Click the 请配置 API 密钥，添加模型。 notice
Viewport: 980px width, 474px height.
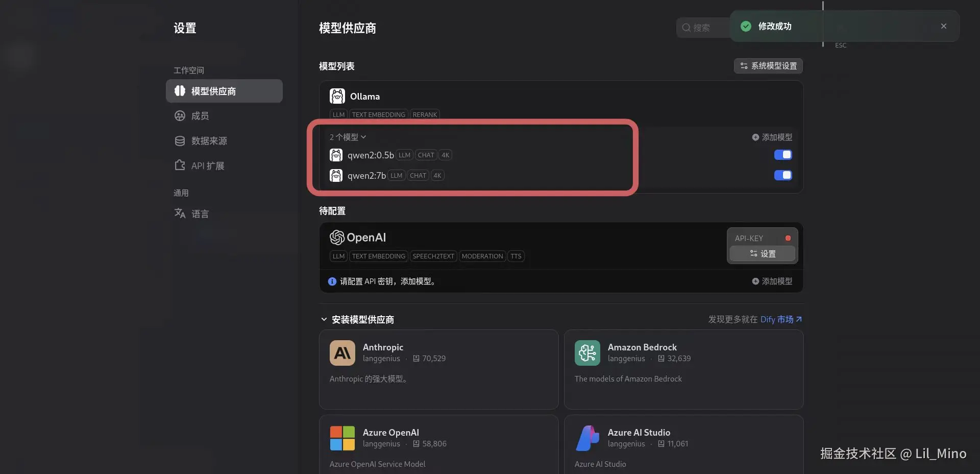pyautogui.click(x=388, y=281)
